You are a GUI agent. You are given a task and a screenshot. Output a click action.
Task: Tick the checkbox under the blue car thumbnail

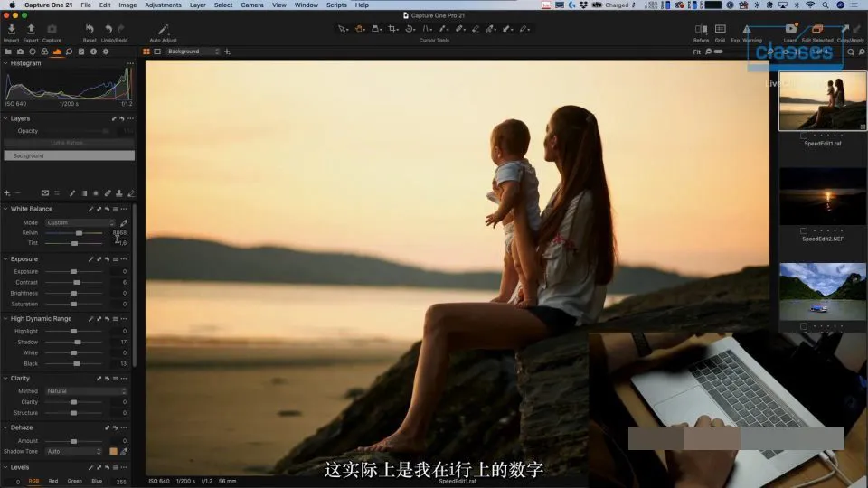[803, 326]
